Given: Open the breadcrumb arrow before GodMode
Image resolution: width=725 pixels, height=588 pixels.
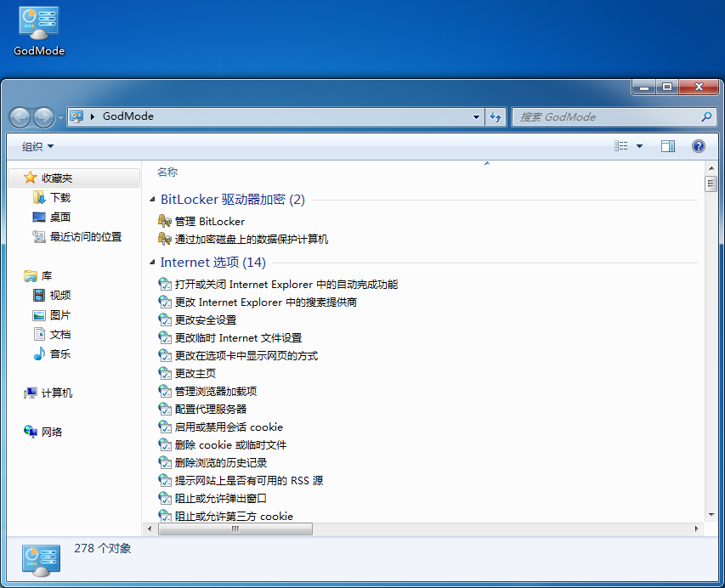Looking at the screenshot, I should [93, 116].
